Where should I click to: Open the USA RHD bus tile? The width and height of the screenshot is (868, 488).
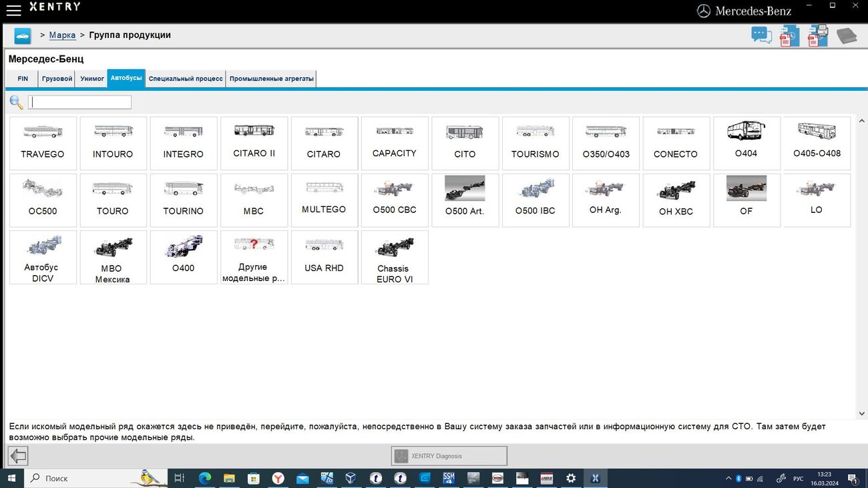[324, 257]
